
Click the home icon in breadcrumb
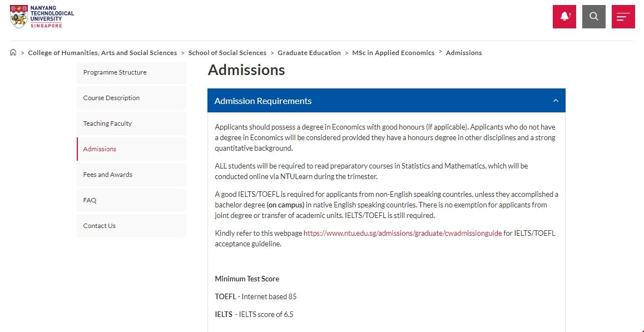pos(13,53)
